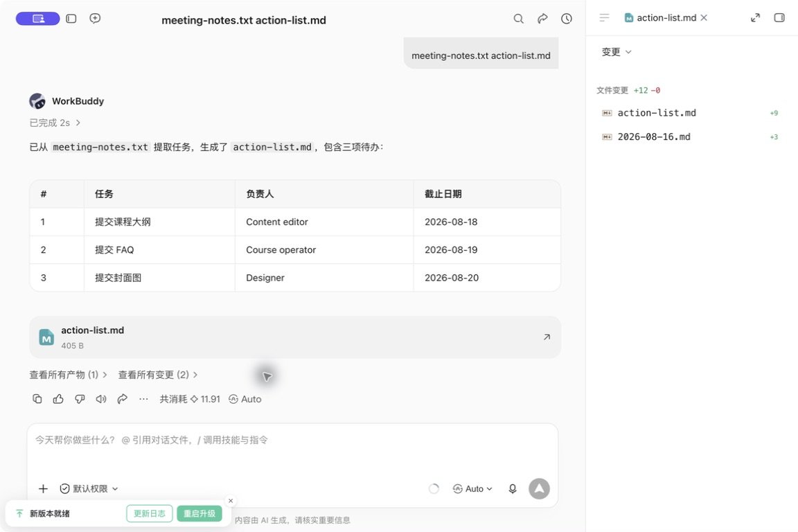Click the upgrade arrow icon beside 新版本就绪
798x532 pixels.
tap(19, 514)
